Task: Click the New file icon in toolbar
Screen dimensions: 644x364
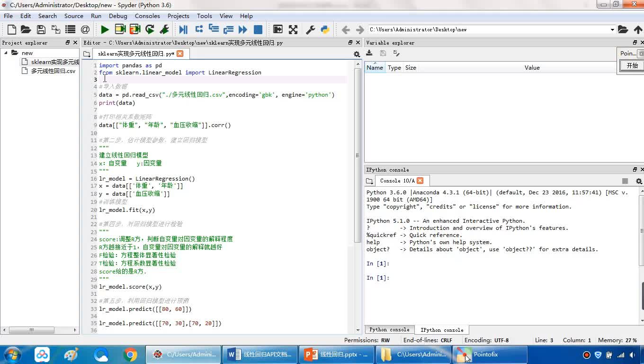Action: pos(12,29)
